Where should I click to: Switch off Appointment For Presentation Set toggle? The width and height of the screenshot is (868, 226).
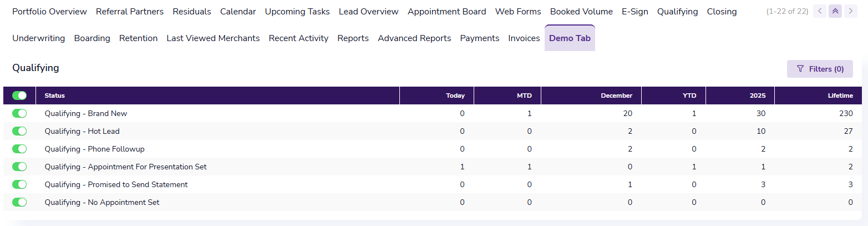coord(19,167)
